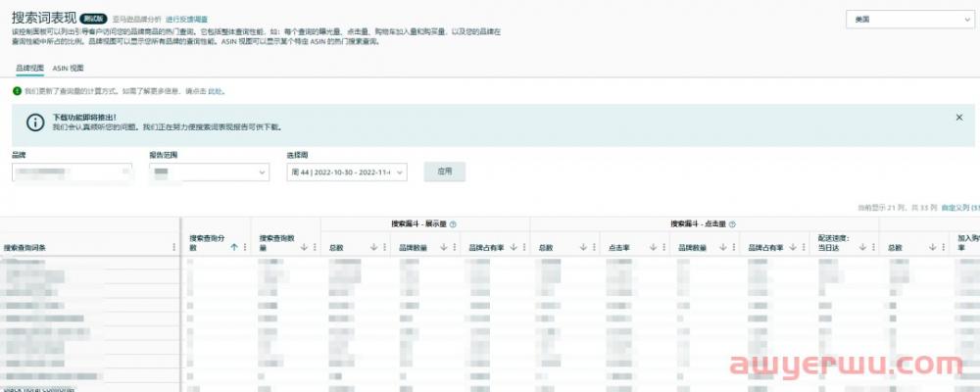
Task: Click the 自定义列 link
Action: 958,207
